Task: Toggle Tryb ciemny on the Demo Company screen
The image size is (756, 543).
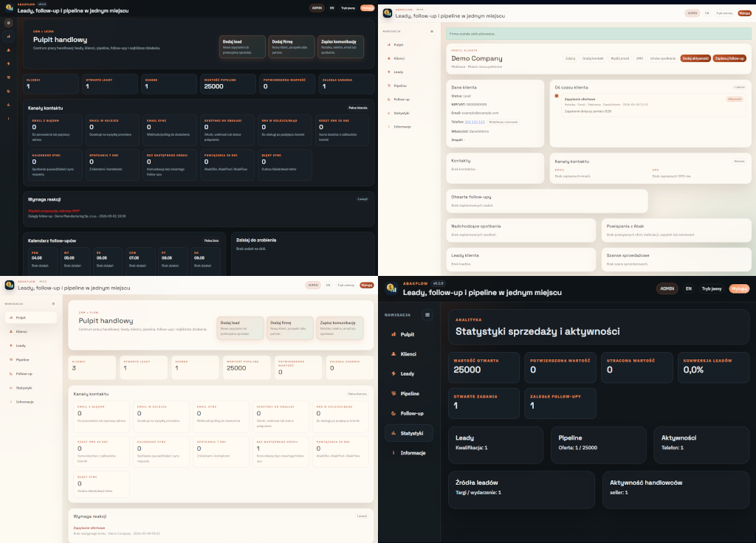Action: 724,13
